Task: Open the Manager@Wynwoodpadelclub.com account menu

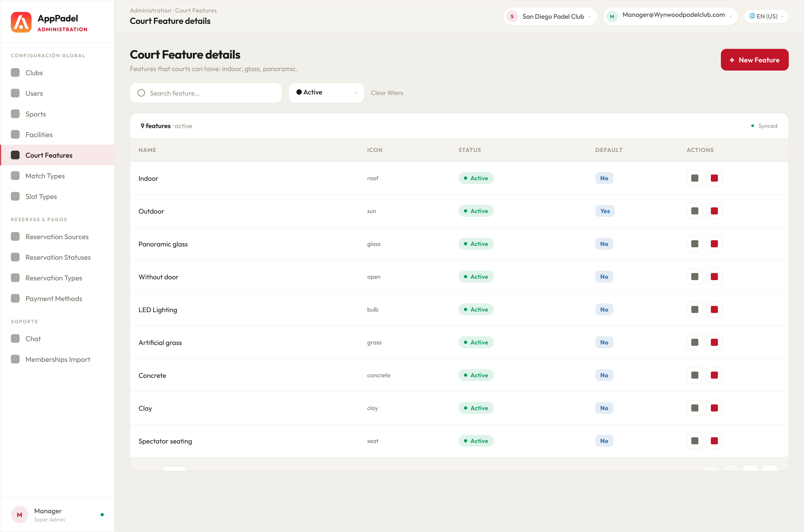Action: [x=670, y=16]
